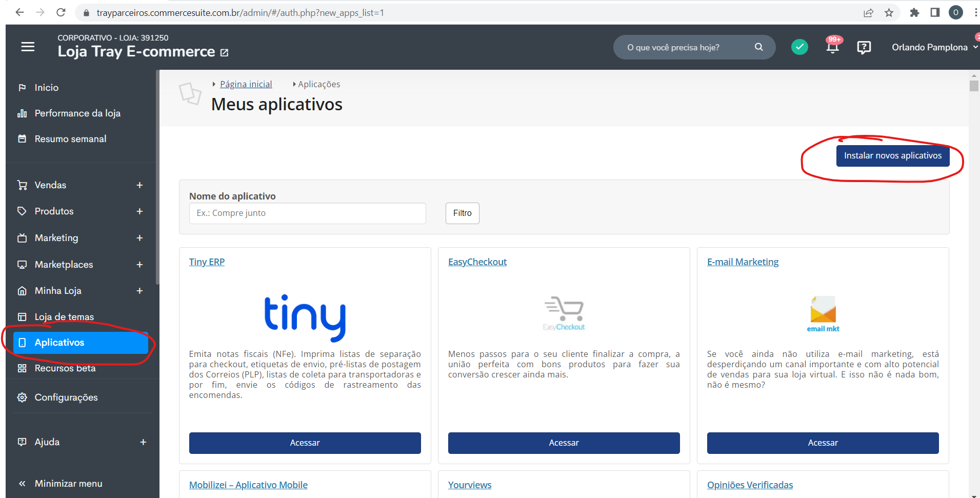Expand the Ajuda menu plus
The height and width of the screenshot is (498, 980).
143,442
